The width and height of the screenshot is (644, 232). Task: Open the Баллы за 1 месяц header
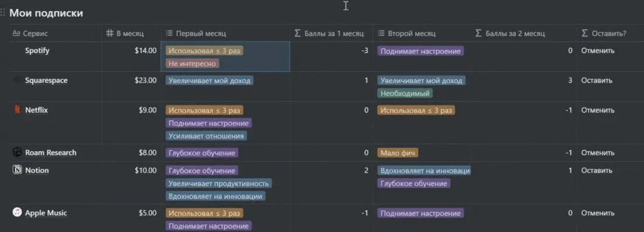[331, 33]
